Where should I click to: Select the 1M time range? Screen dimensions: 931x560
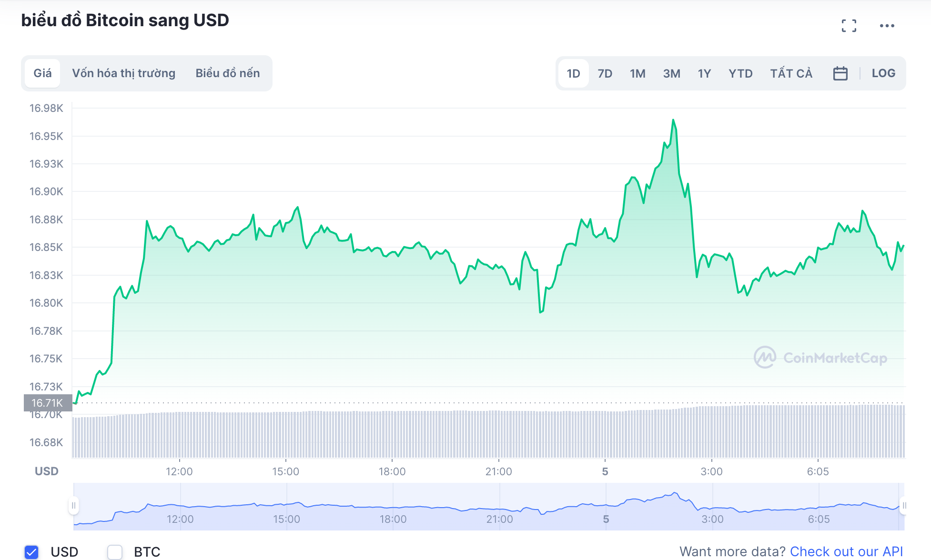(x=638, y=73)
